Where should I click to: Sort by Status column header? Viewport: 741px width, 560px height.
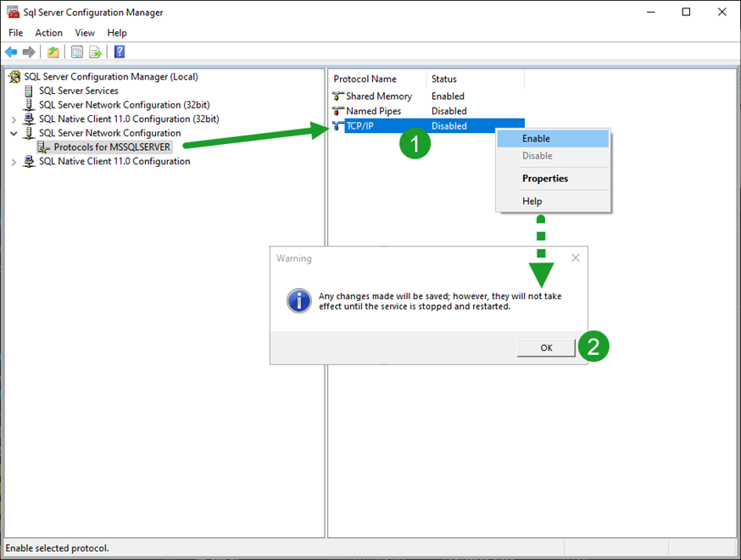pyautogui.click(x=476, y=79)
